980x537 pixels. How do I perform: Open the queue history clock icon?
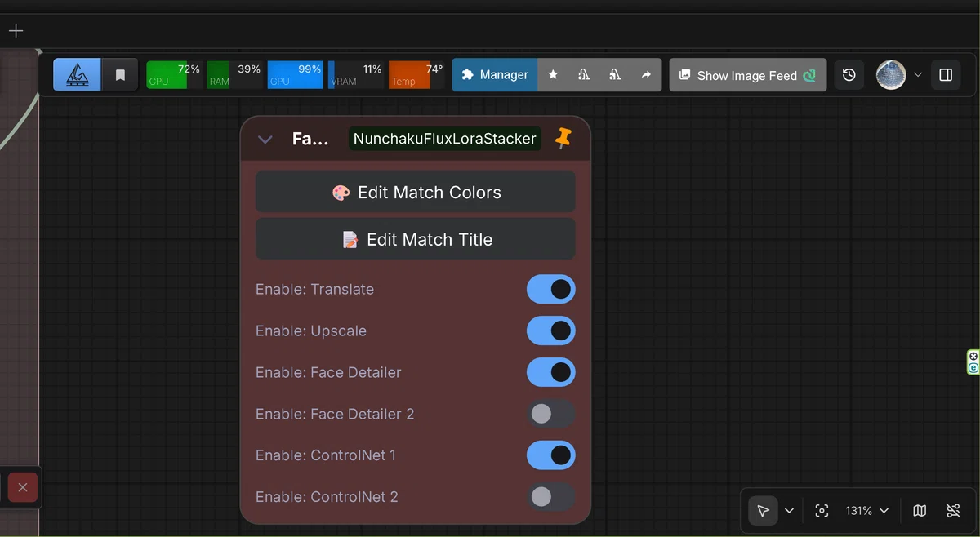(849, 75)
